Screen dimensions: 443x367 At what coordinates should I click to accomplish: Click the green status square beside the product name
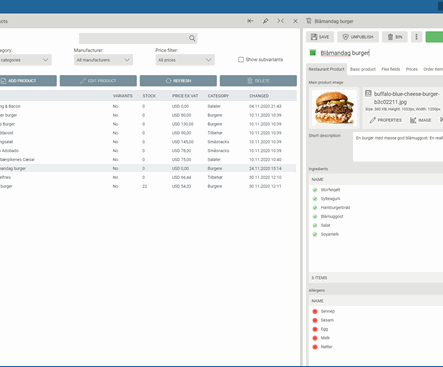pyautogui.click(x=313, y=53)
